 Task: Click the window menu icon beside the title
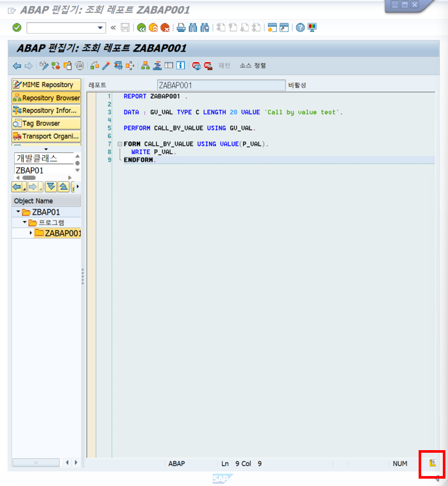[12, 11]
